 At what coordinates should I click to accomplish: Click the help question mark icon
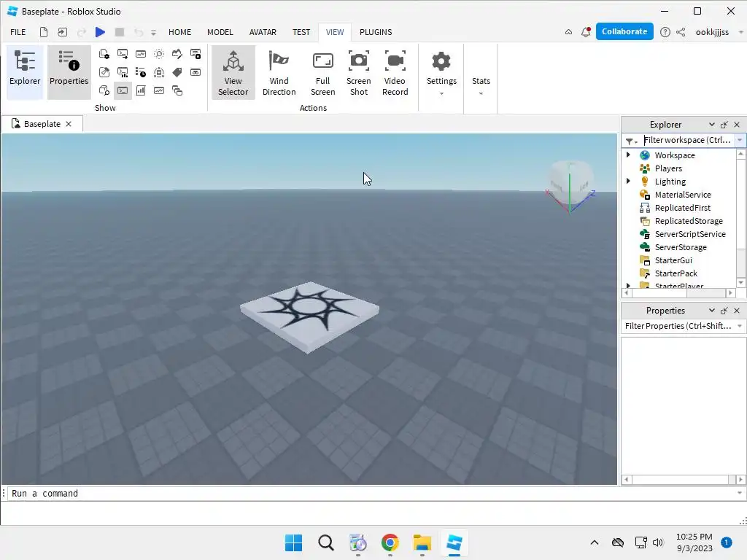point(665,32)
